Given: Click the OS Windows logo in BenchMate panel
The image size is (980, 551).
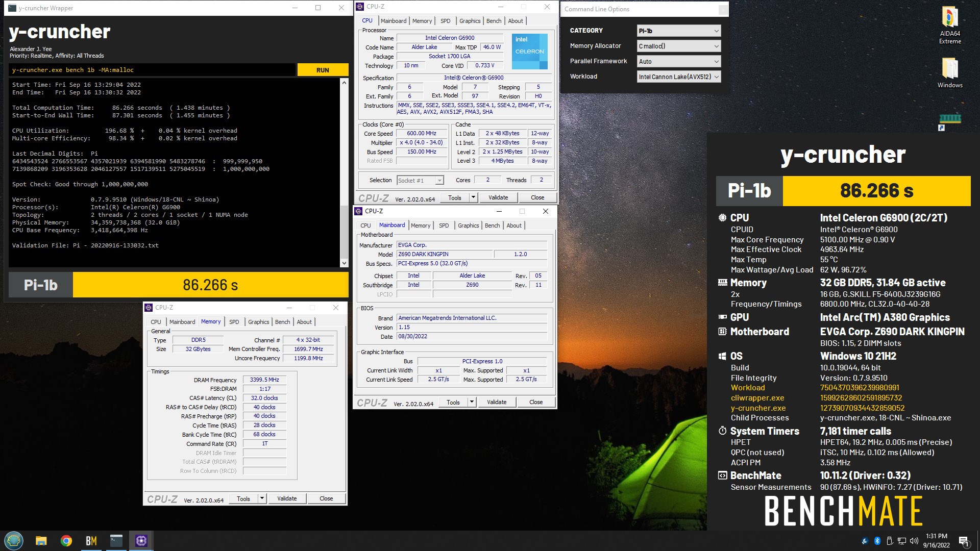Looking at the screenshot, I should [722, 356].
